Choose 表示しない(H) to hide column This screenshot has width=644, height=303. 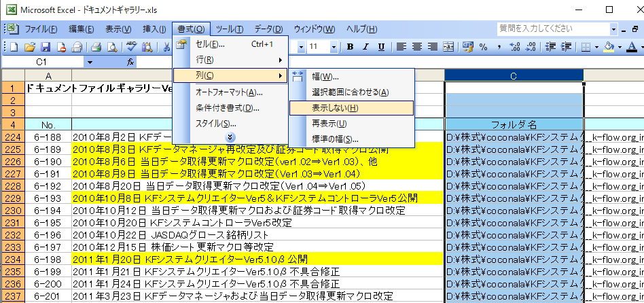352,108
